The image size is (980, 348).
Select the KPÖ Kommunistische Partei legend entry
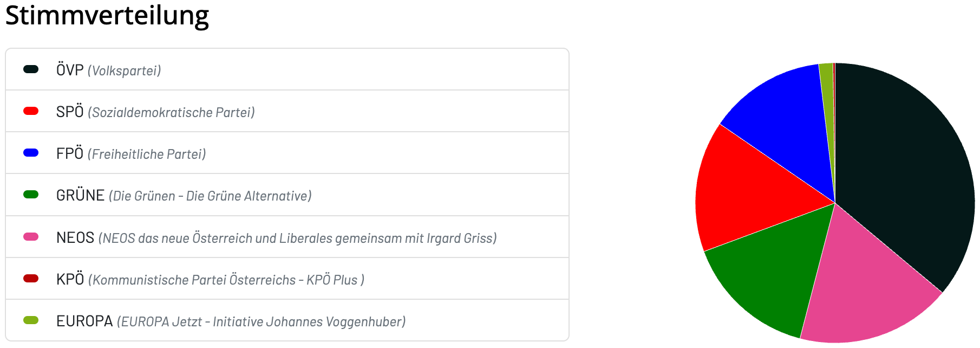click(287, 279)
